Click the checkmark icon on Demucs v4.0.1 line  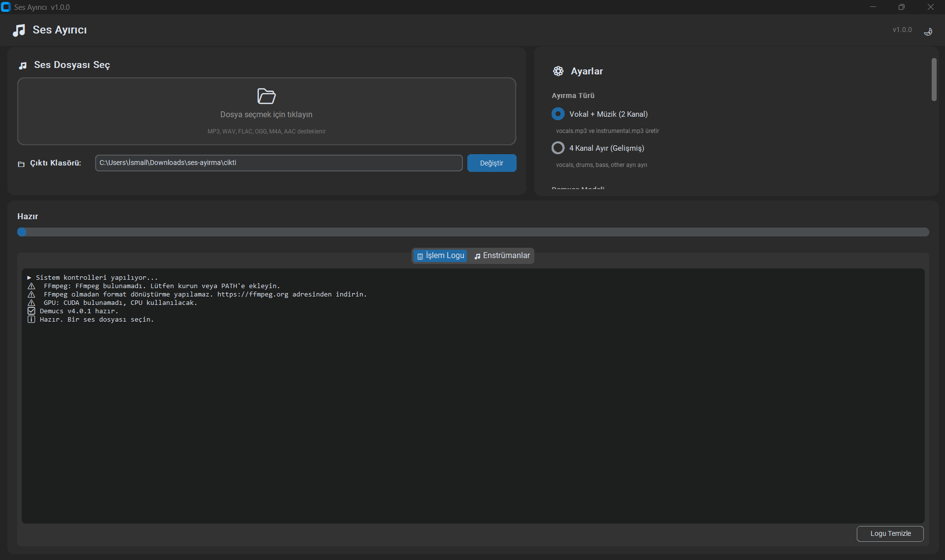coord(32,311)
